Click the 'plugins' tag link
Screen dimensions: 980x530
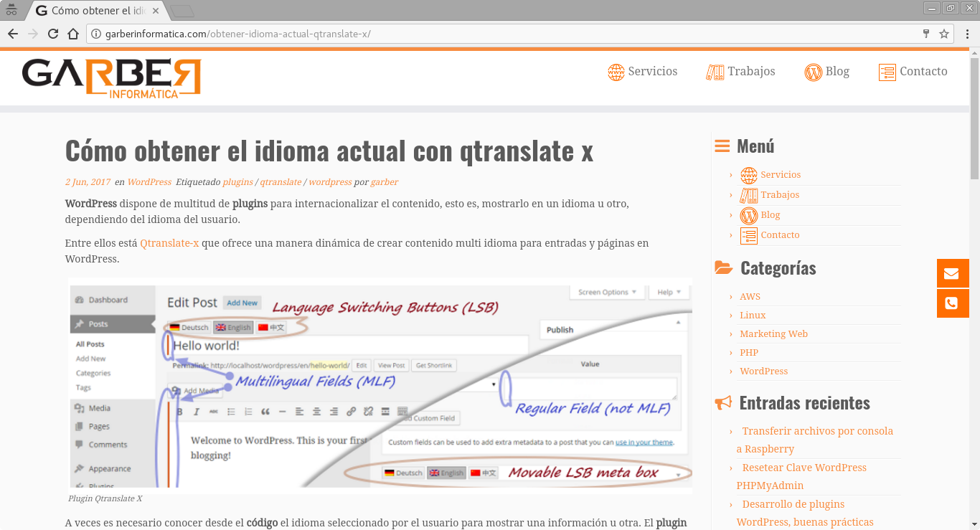click(237, 182)
